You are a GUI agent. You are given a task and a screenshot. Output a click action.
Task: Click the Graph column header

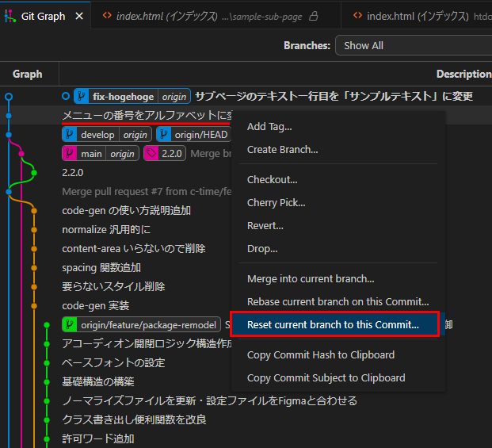coord(28,74)
